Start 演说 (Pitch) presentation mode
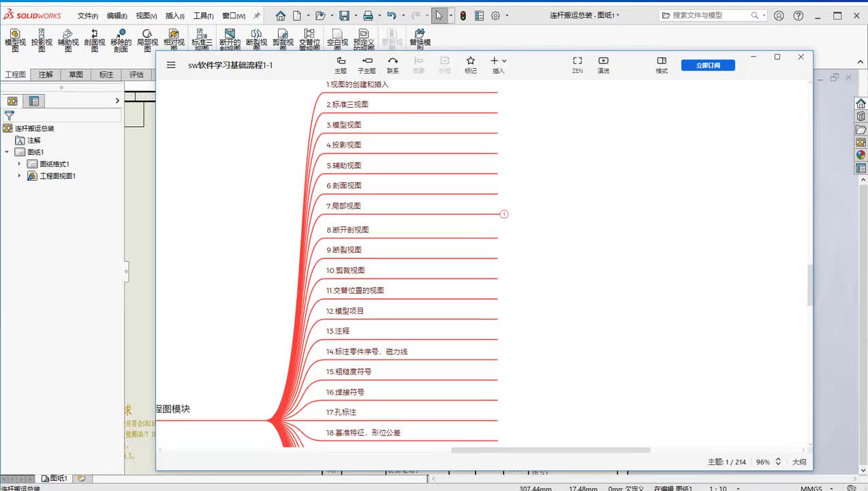868x491 pixels. [x=603, y=65]
